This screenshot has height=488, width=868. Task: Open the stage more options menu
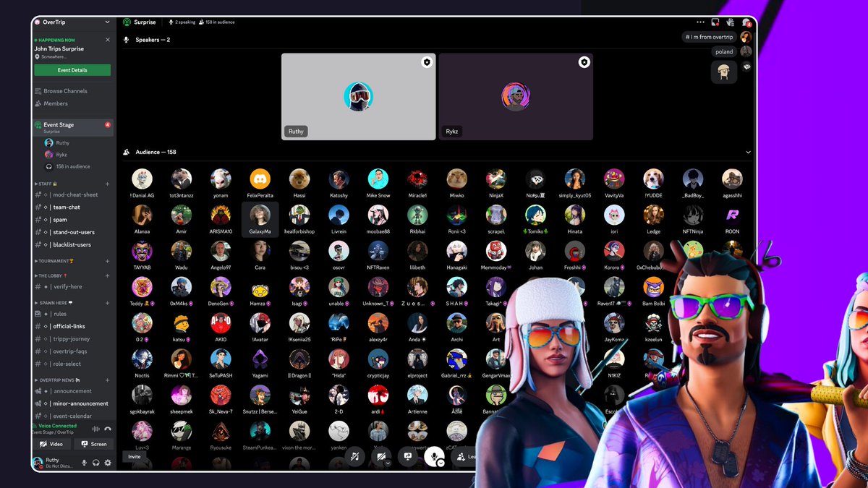(x=699, y=22)
